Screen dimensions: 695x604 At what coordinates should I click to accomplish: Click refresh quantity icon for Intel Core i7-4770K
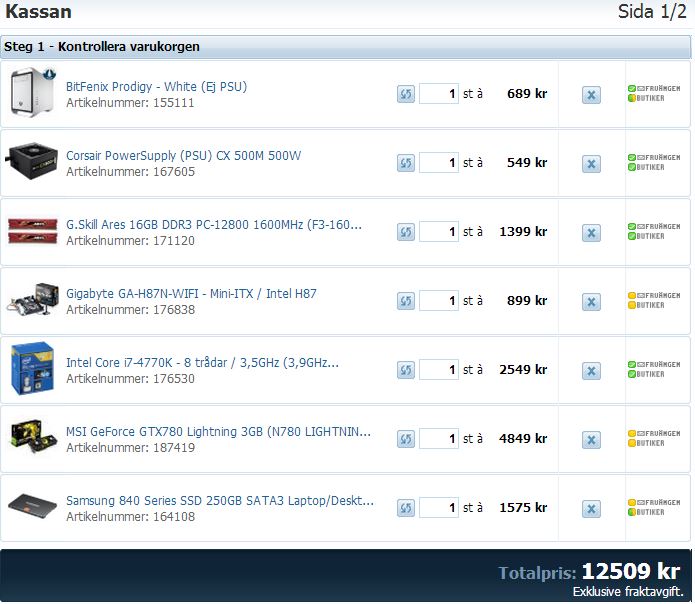coord(406,370)
